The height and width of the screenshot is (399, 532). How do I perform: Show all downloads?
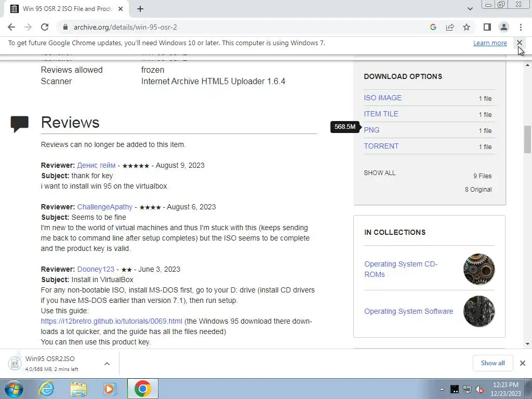click(x=493, y=363)
